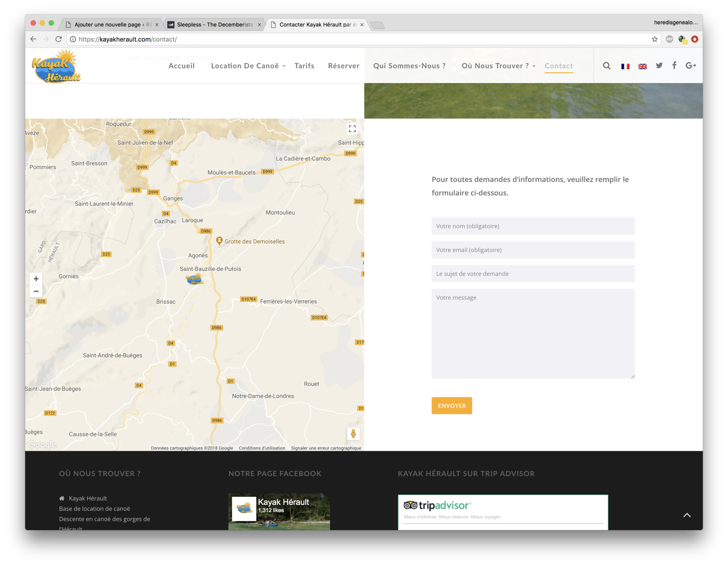728x566 pixels.
Task: Open the tripadvisor widget logo
Action: point(437,505)
